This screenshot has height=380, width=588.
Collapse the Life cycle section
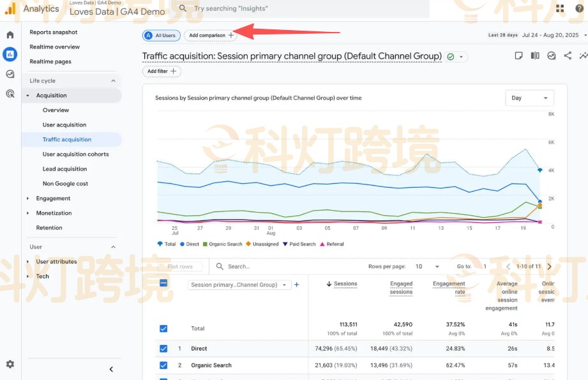click(x=114, y=80)
